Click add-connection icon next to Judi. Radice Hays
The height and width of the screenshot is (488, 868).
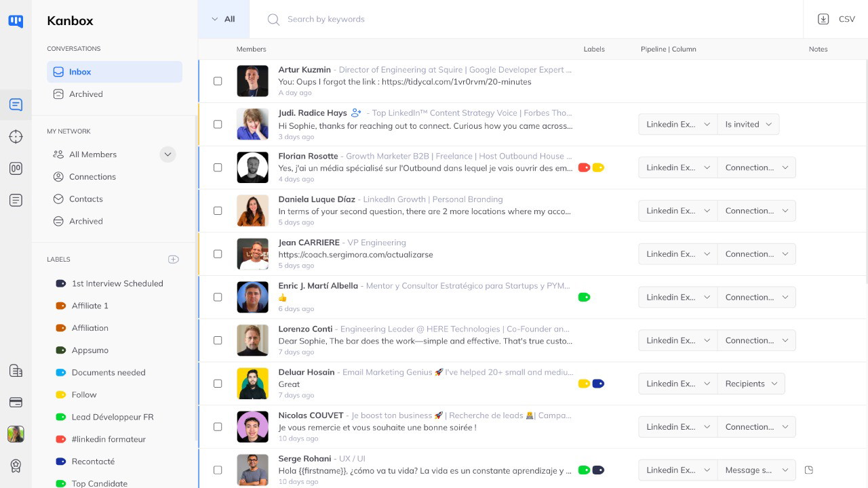357,113
